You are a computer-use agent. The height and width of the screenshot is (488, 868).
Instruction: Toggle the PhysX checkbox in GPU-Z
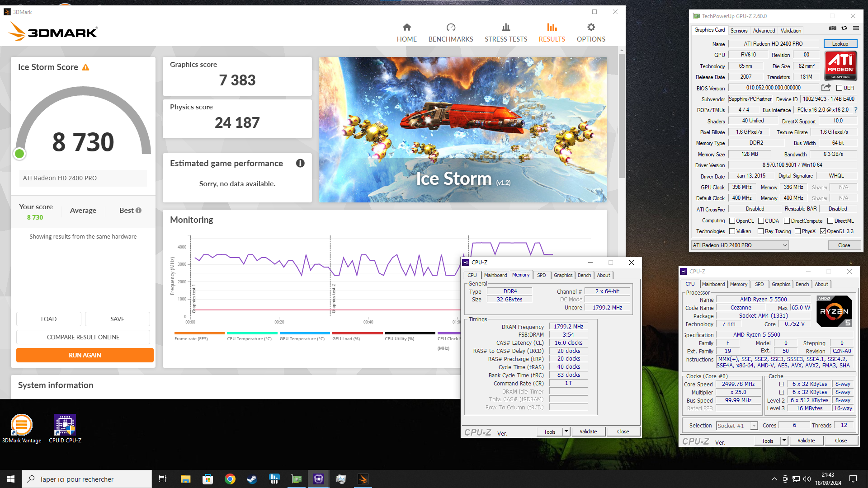(x=798, y=231)
